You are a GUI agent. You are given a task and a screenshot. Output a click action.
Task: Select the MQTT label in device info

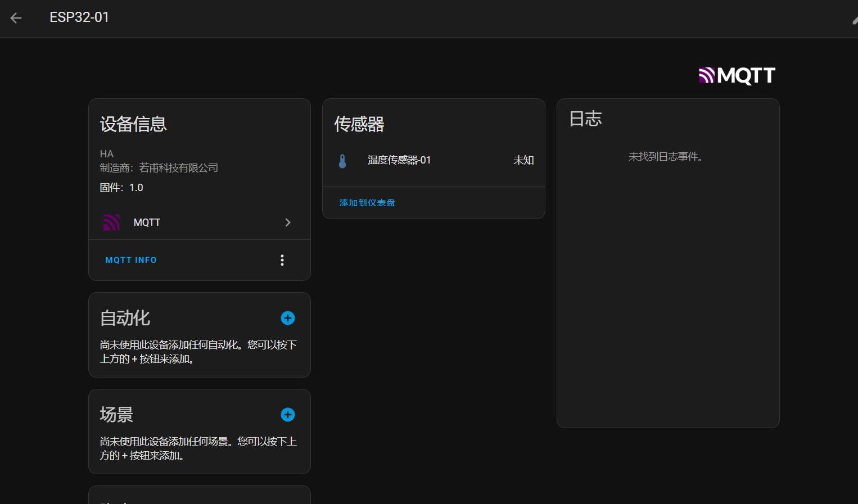[147, 223]
